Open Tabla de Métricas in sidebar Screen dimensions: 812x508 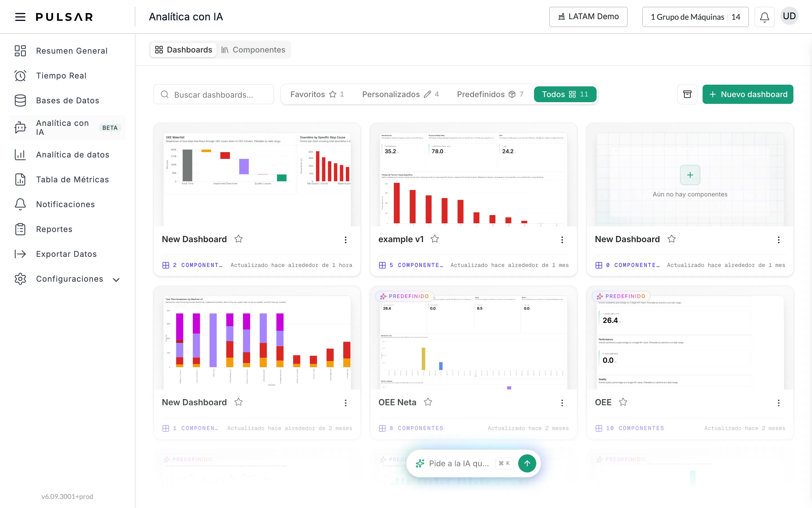(68, 179)
